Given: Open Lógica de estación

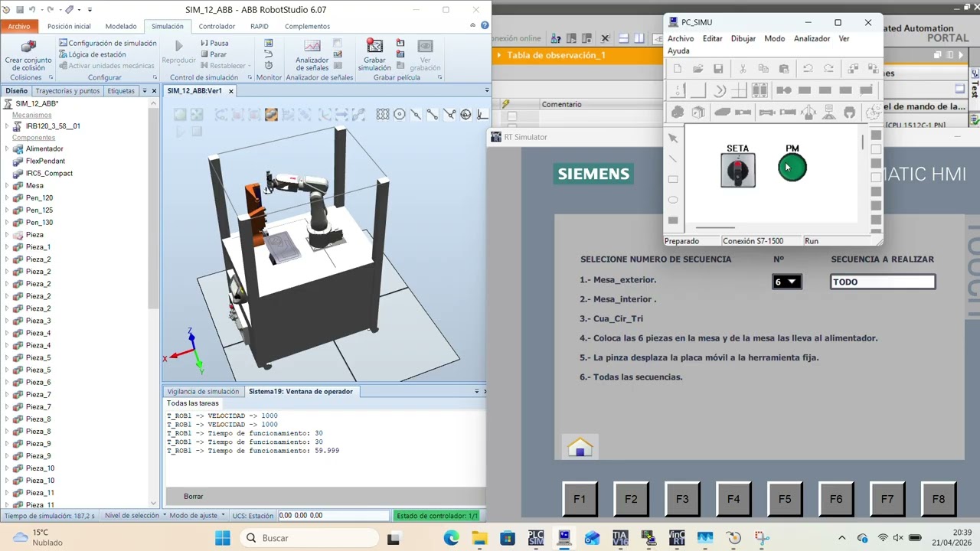Looking at the screenshot, I should click(x=92, y=54).
